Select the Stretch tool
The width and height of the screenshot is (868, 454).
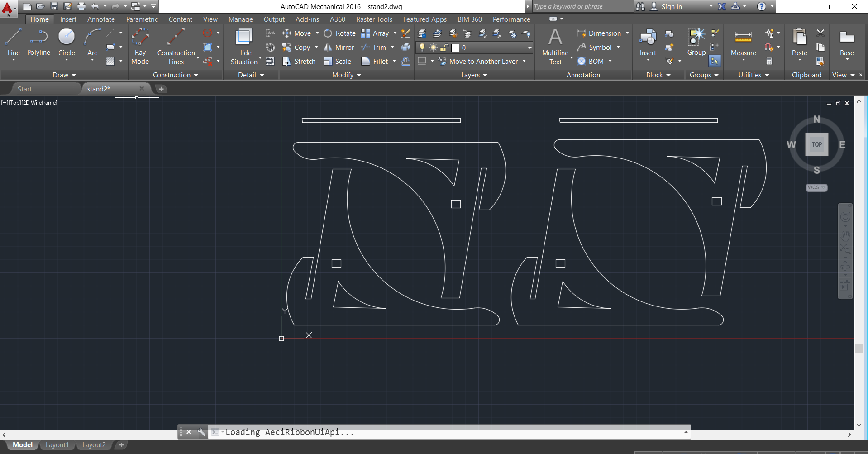coord(299,62)
